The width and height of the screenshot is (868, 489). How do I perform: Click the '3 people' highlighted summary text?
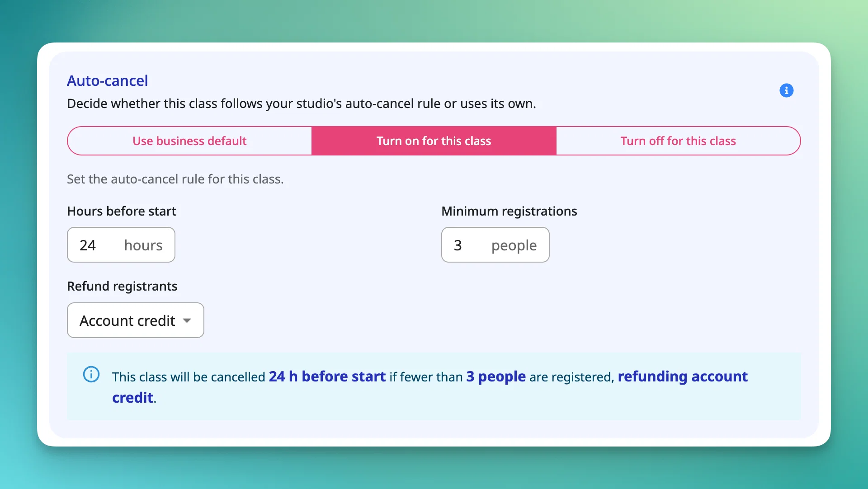click(496, 376)
